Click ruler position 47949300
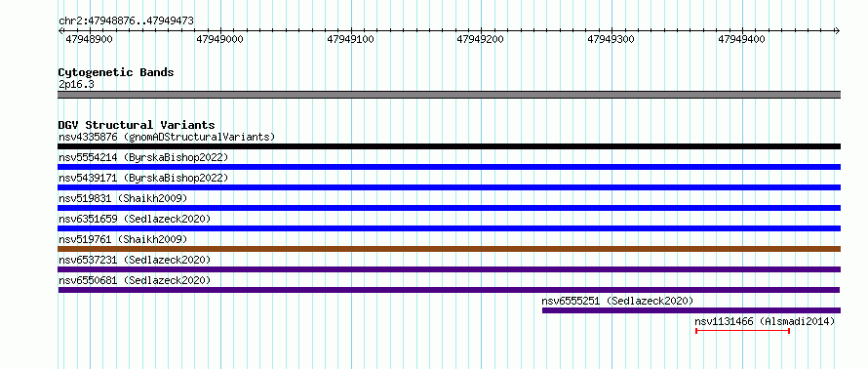 [x=612, y=39]
